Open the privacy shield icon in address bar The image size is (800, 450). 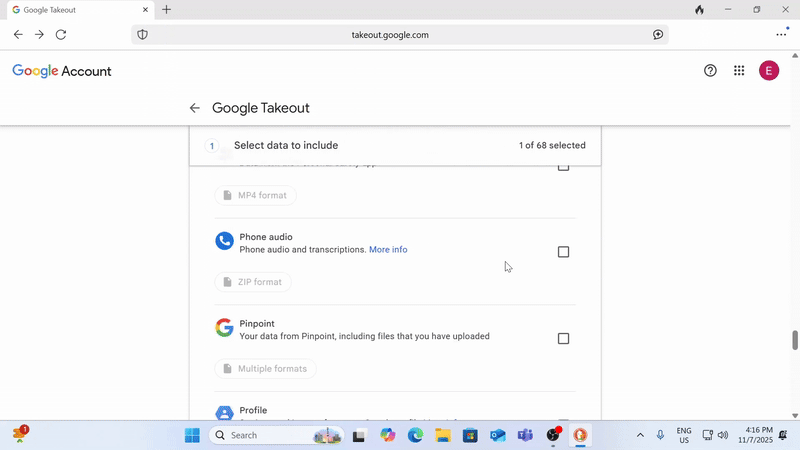click(x=142, y=35)
